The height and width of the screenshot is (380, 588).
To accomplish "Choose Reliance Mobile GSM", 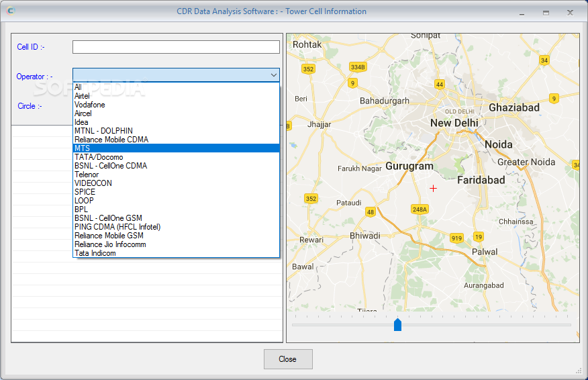I will coord(176,236).
